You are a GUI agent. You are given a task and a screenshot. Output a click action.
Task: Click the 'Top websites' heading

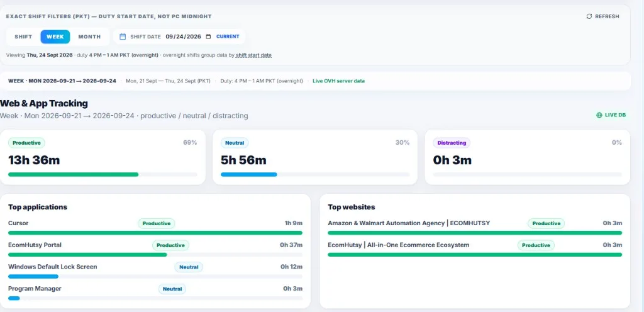click(352, 207)
